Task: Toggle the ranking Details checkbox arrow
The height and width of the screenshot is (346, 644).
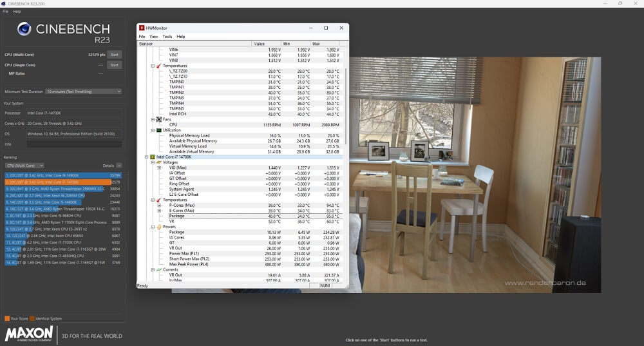Action: pos(119,166)
